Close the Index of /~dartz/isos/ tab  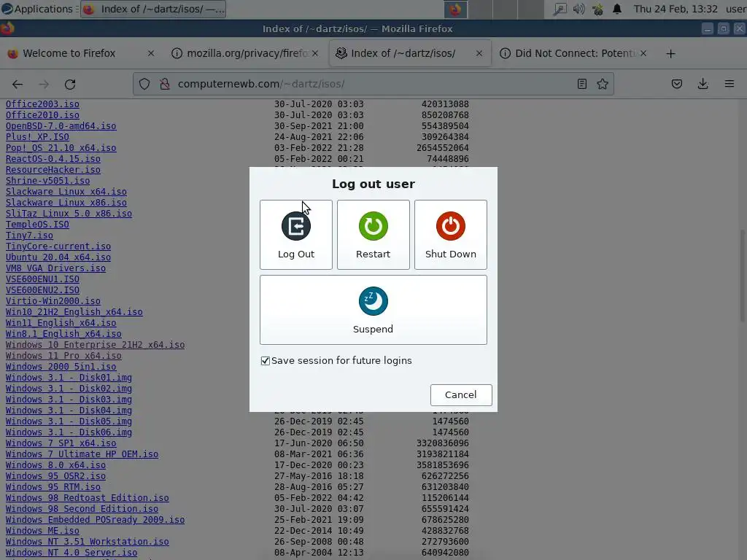point(479,53)
